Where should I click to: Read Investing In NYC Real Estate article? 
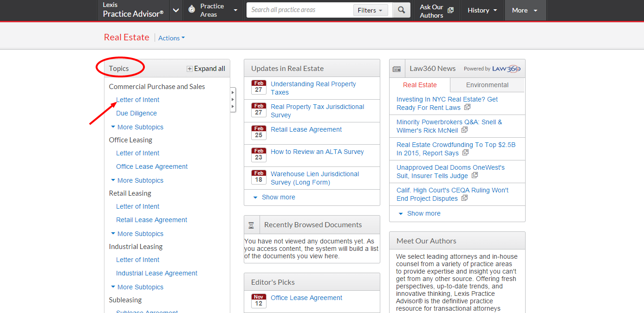pyautogui.click(x=447, y=103)
